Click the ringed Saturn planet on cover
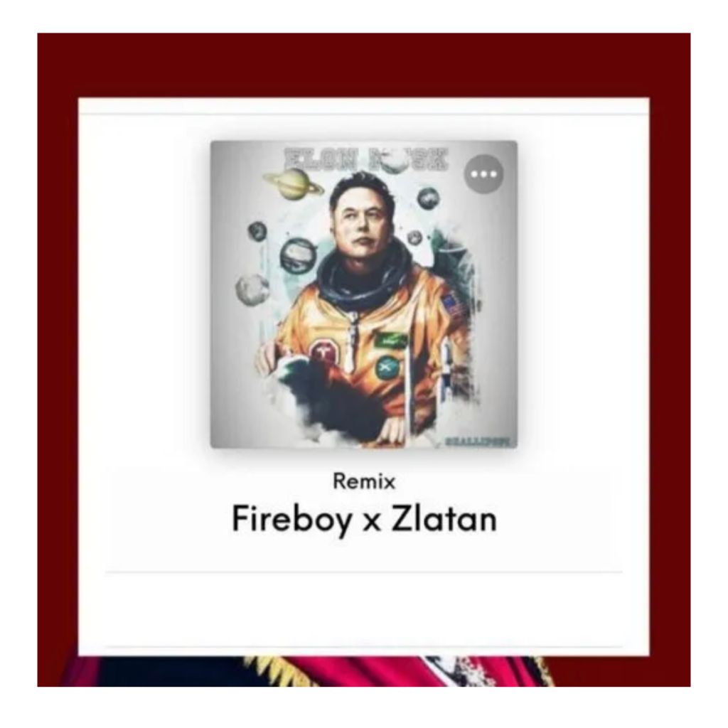Image resolution: width=728 pixels, height=728 pixels. coord(294,184)
